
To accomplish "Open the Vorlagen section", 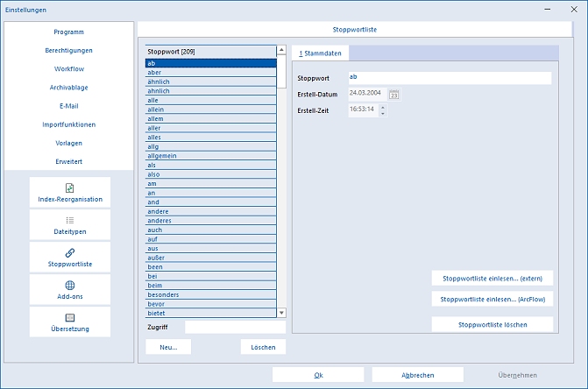I will 69,143.
